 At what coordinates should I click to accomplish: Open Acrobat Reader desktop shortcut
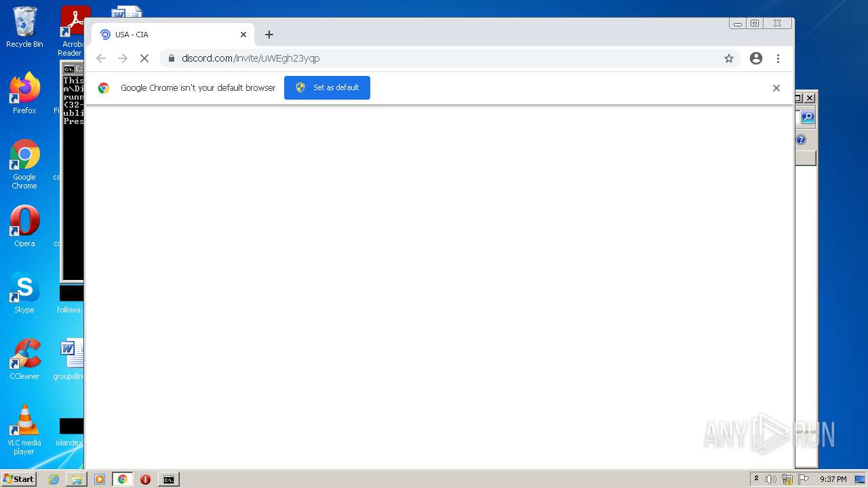click(72, 30)
